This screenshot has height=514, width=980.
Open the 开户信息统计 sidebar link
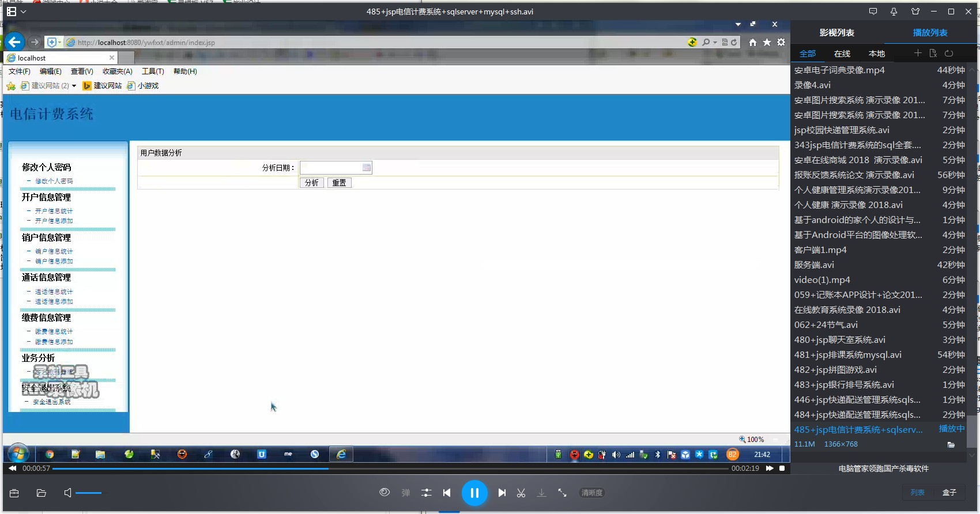pos(54,211)
